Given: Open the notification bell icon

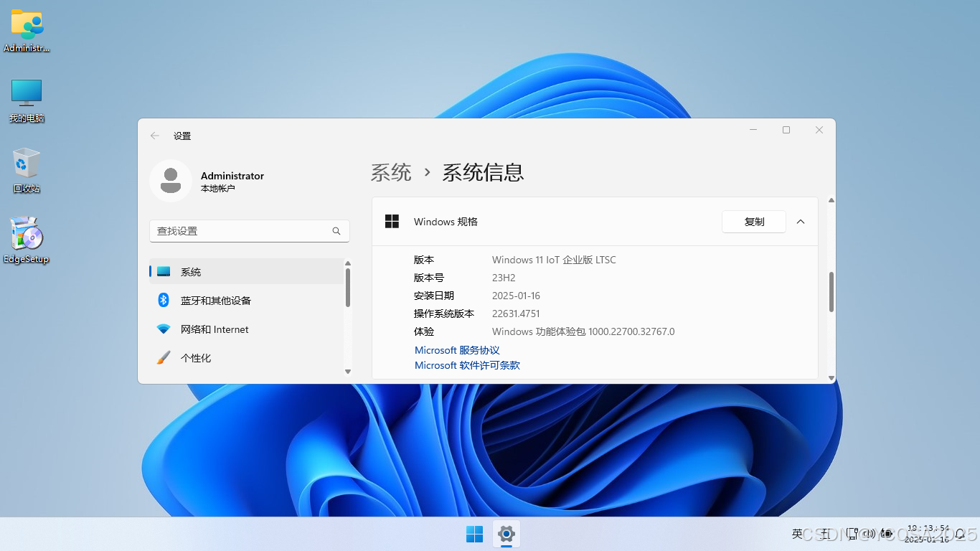Looking at the screenshot, I should pyautogui.click(x=960, y=534).
